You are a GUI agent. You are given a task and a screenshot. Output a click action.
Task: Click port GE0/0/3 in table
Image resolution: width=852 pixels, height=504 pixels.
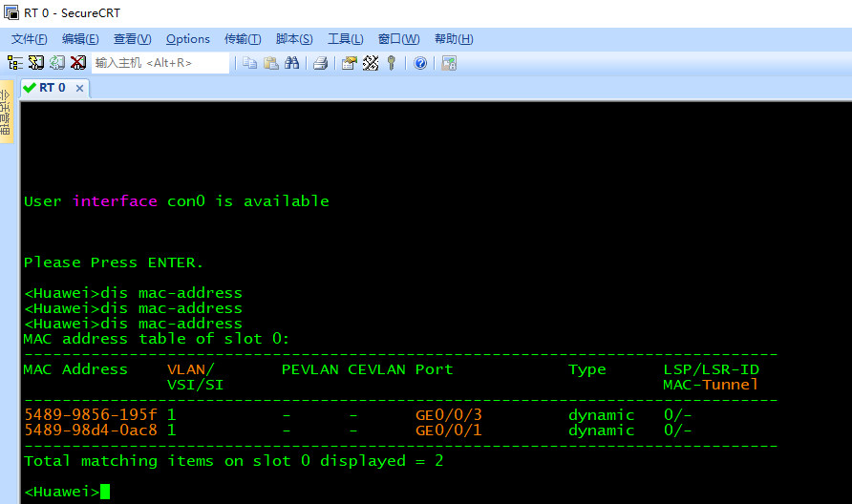point(449,415)
